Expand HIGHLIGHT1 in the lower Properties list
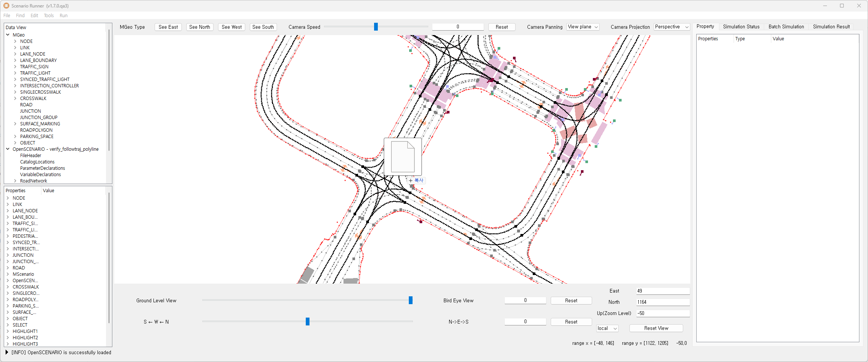 click(8, 331)
